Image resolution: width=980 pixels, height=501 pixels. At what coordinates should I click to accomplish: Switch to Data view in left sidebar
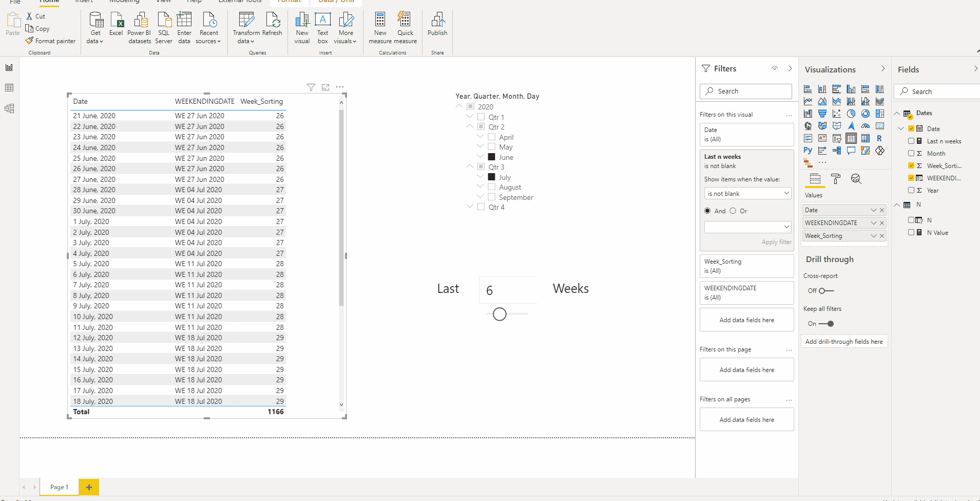pos(9,88)
